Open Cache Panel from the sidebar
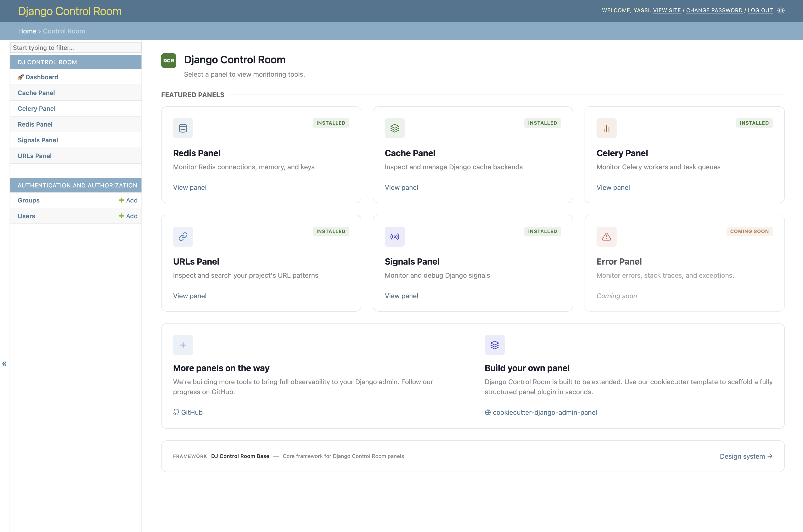 click(x=36, y=93)
